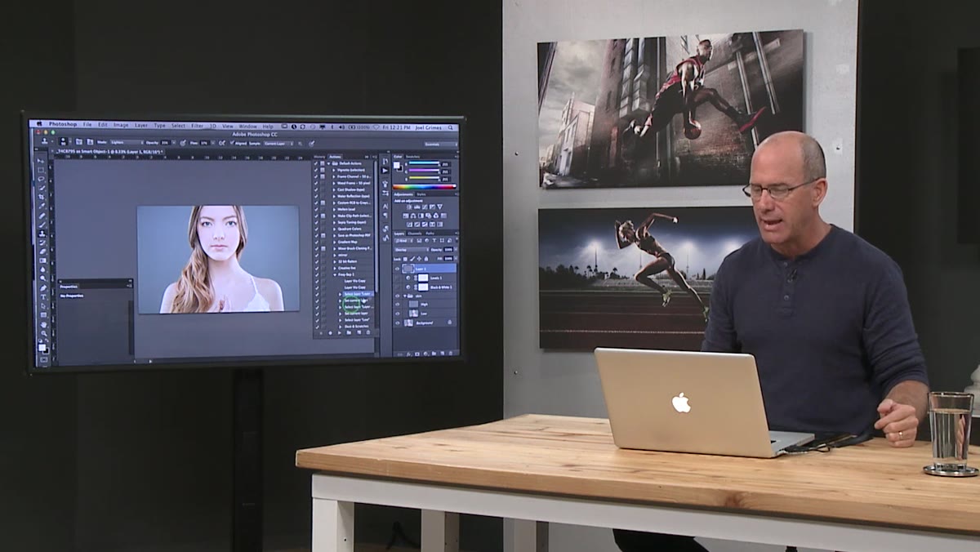The height and width of the screenshot is (552, 980).
Task: Toggle visibility of Levels 1 layer
Action: (x=398, y=278)
